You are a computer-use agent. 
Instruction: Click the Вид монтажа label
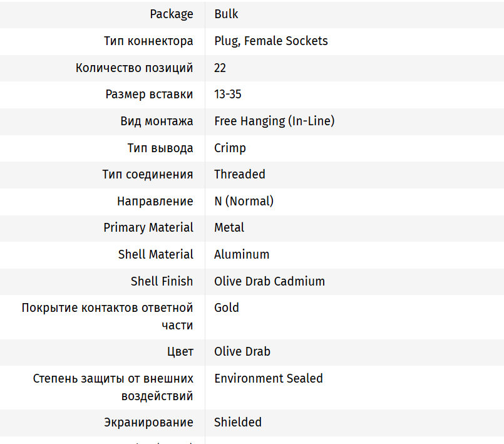(157, 121)
